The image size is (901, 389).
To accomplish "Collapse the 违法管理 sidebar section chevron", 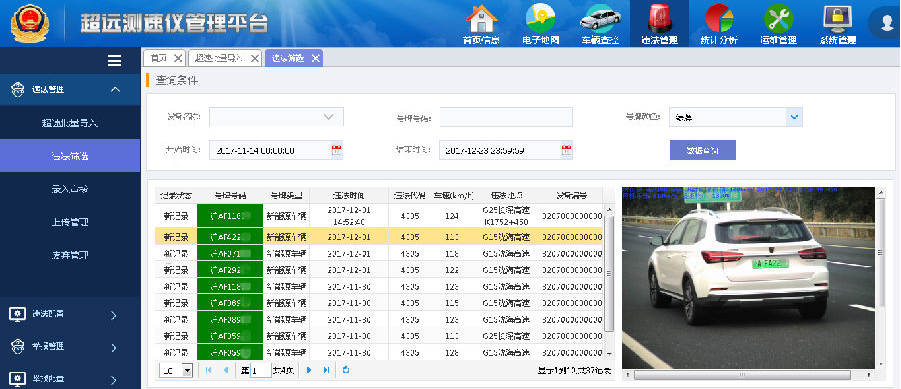I will (x=115, y=90).
